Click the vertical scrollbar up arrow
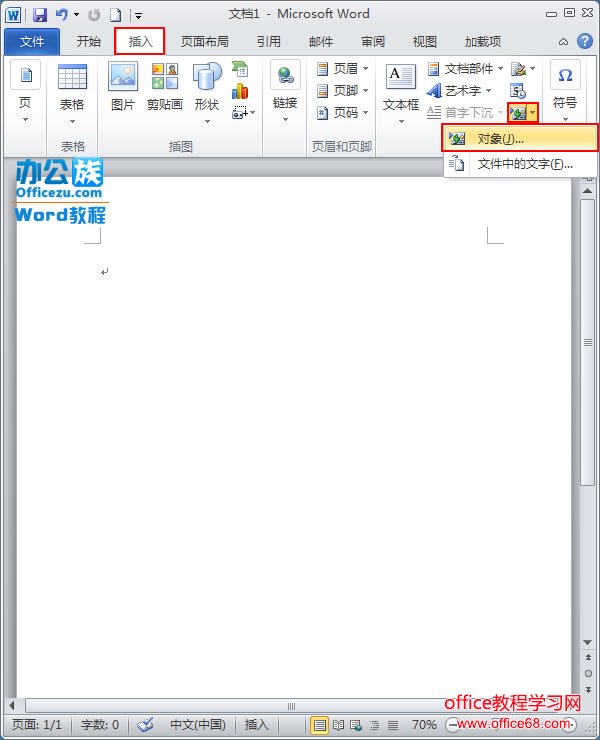Screen dimensions: 600x740 pyautogui.click(x=588, y=191)
